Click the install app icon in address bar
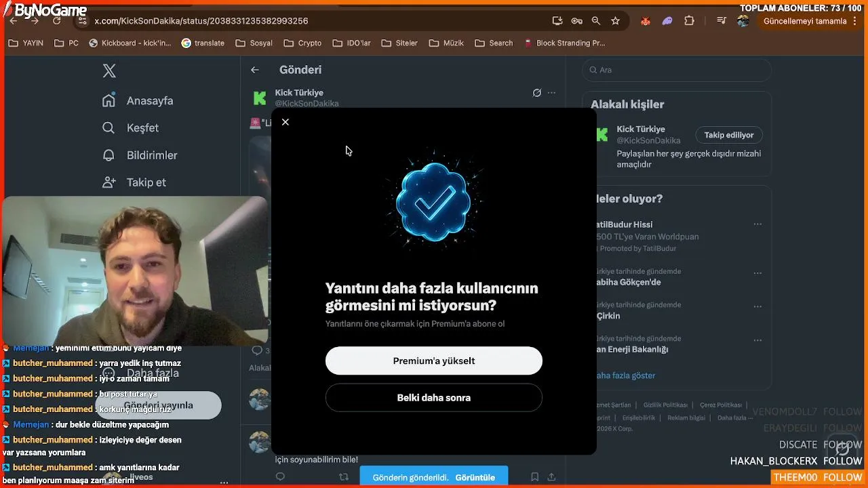 click(557, 21)
